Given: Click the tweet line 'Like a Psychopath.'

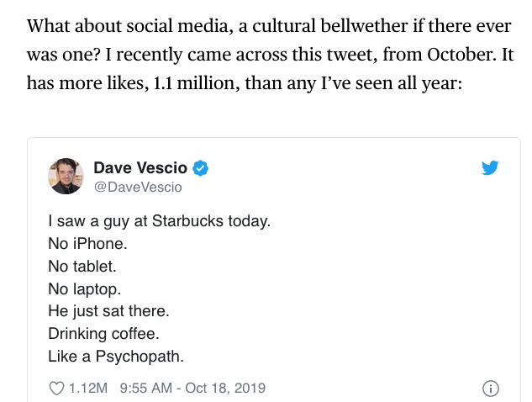Looking at the screenshot, I should (x=116, y=357).
